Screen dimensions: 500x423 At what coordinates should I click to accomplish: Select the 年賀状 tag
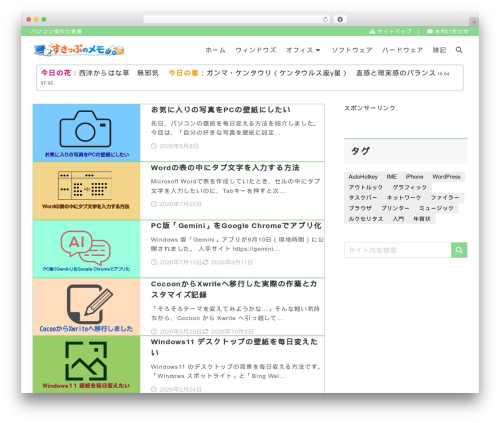tap(422, 219)
